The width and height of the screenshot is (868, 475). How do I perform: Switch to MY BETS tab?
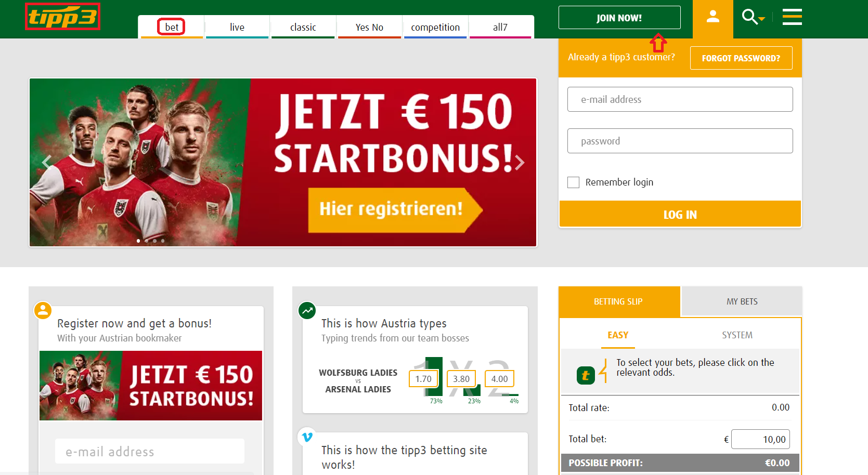(742, 301)
